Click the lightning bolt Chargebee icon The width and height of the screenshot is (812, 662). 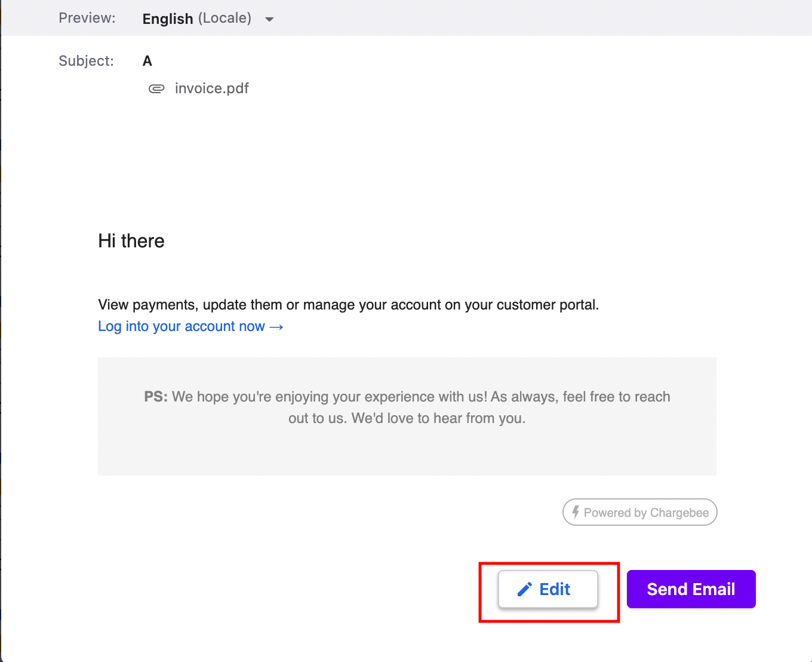point(576,512)
